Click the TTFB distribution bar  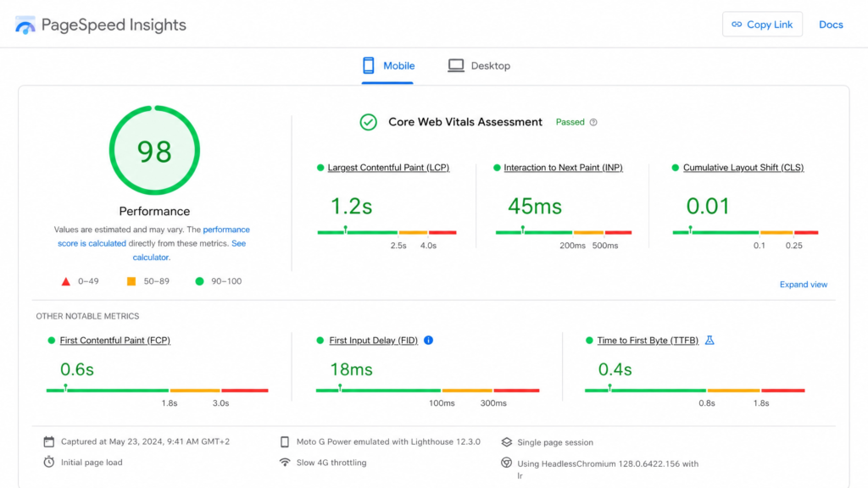coord(695,390)
